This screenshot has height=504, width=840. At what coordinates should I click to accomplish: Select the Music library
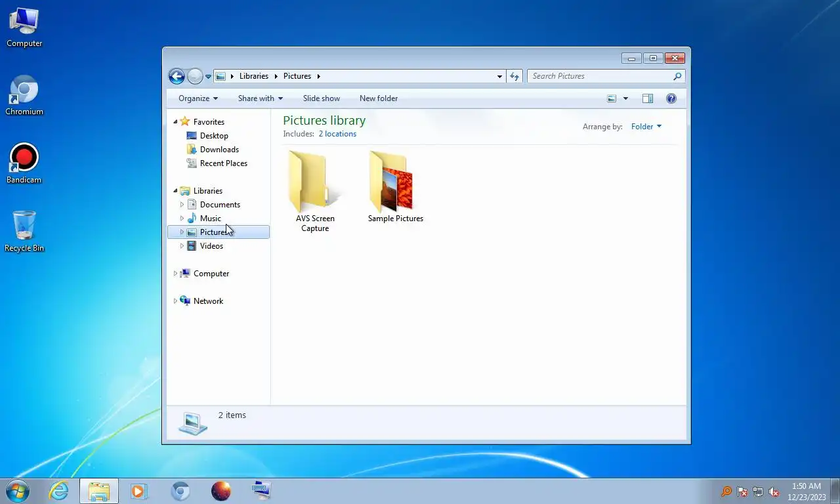(x=210, y=219)
